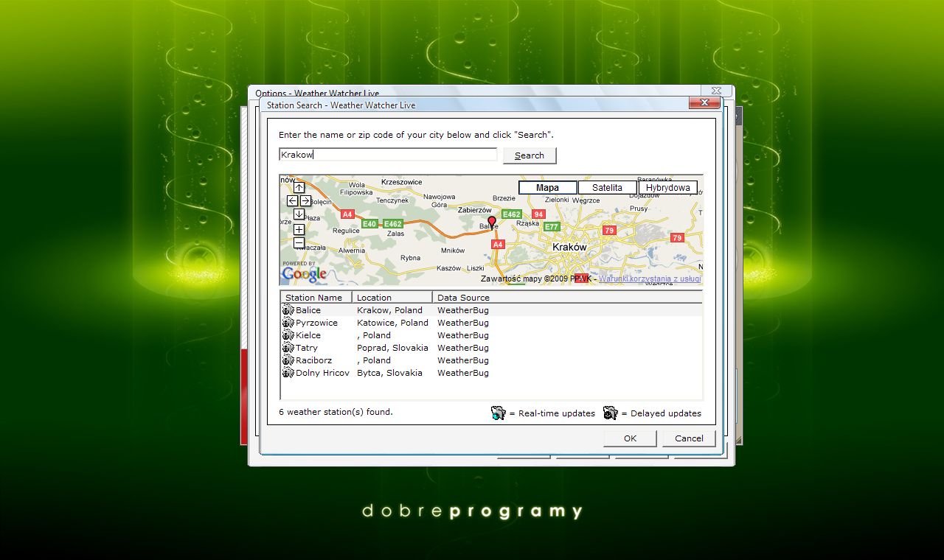Click the Kraków label on the map
Screen dimensions: 944x560
click(569, 248)
